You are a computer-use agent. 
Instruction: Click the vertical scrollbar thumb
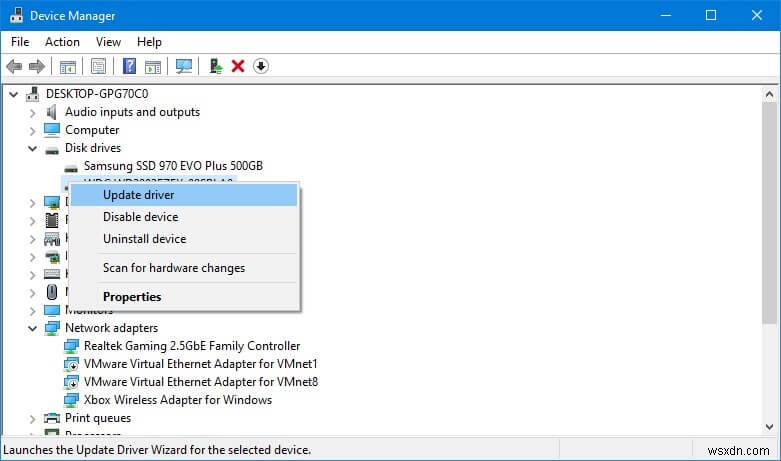769,213
